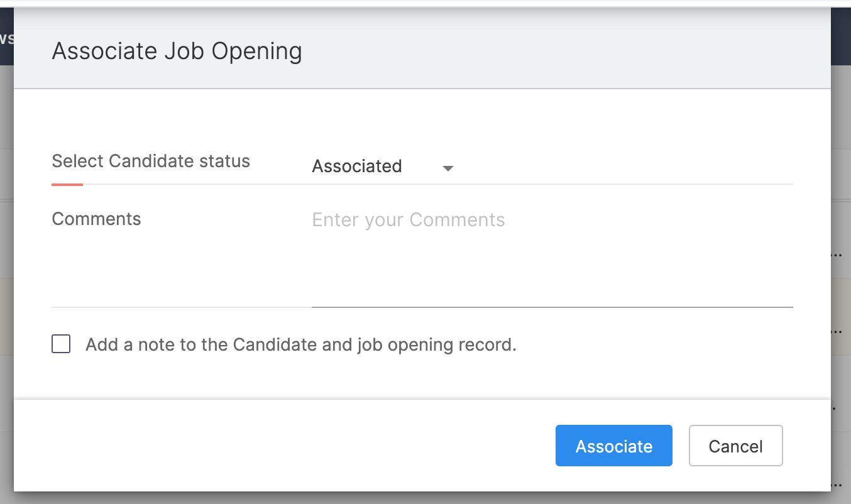The image size is (851, 504).
Task: Click the underline below the Comments text area
Action: point(552,307)
